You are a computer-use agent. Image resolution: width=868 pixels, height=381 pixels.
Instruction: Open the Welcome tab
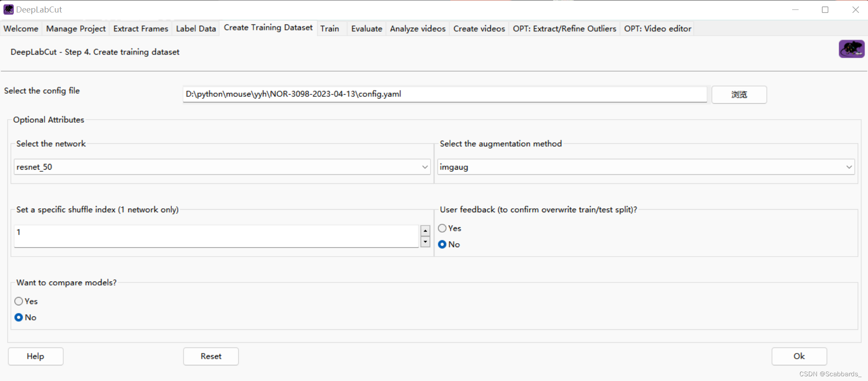click(21, 28)
